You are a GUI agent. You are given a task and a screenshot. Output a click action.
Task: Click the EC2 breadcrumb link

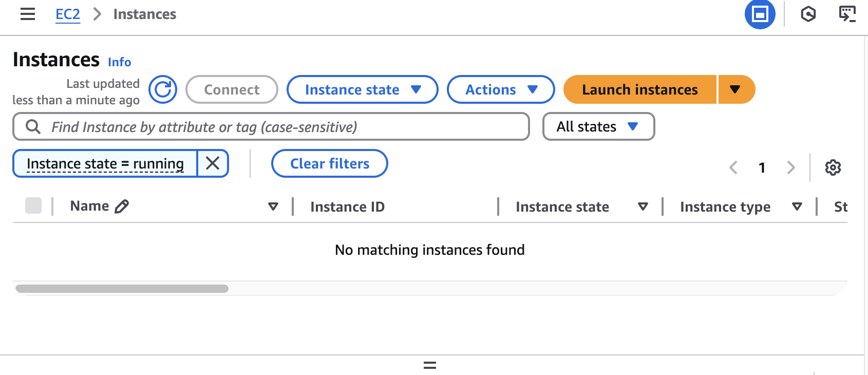[x=68, y=14]
